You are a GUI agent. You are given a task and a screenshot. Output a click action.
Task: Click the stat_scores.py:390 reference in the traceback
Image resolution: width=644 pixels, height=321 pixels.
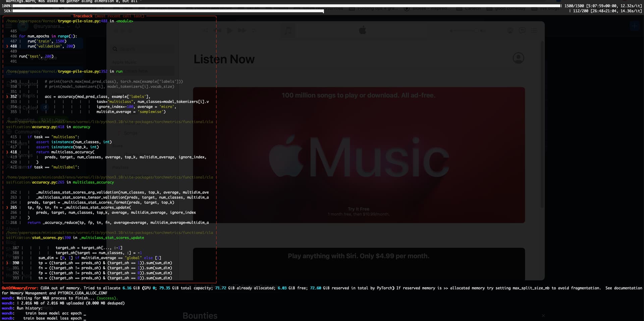pyautogui.click(x=51, y=238)
